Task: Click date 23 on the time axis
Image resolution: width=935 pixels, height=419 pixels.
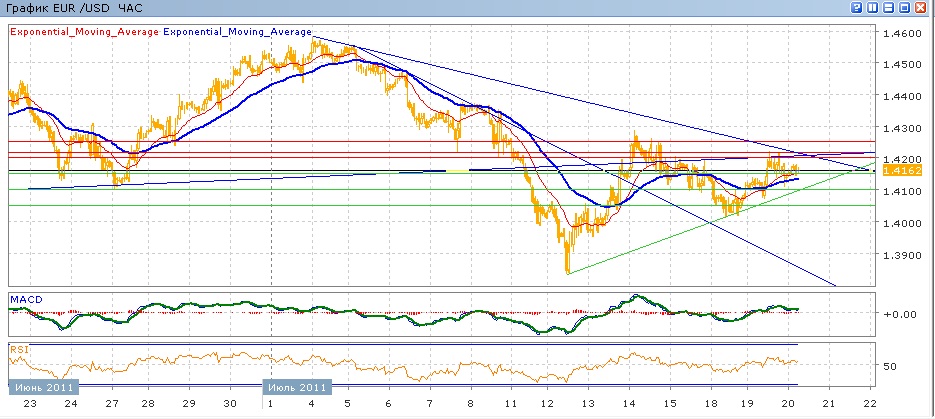Action: coord(30,404)
